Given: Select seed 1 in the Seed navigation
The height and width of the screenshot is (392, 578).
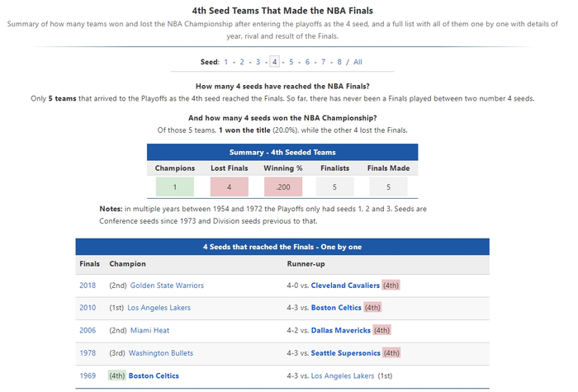Looking at the screenshot, I should pyautogui.click(x=225, y=62).
